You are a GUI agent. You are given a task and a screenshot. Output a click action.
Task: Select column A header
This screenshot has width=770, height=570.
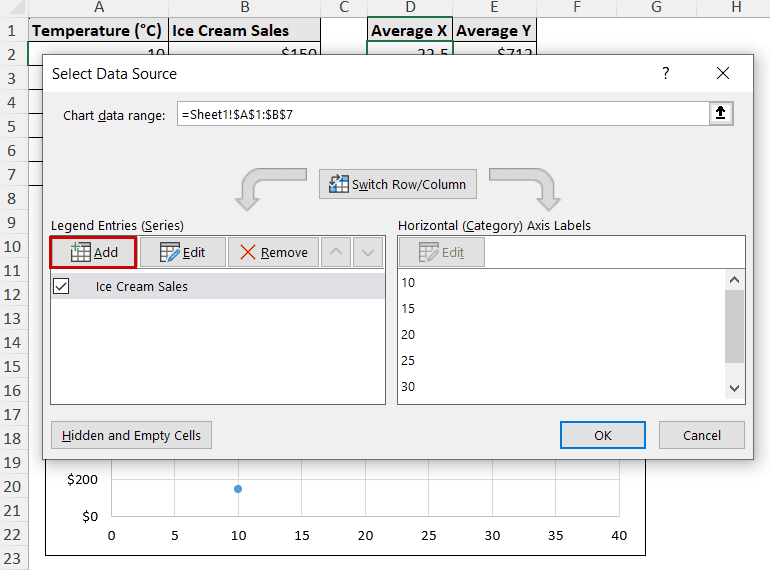pyautogui.click(x=98, y=7)
